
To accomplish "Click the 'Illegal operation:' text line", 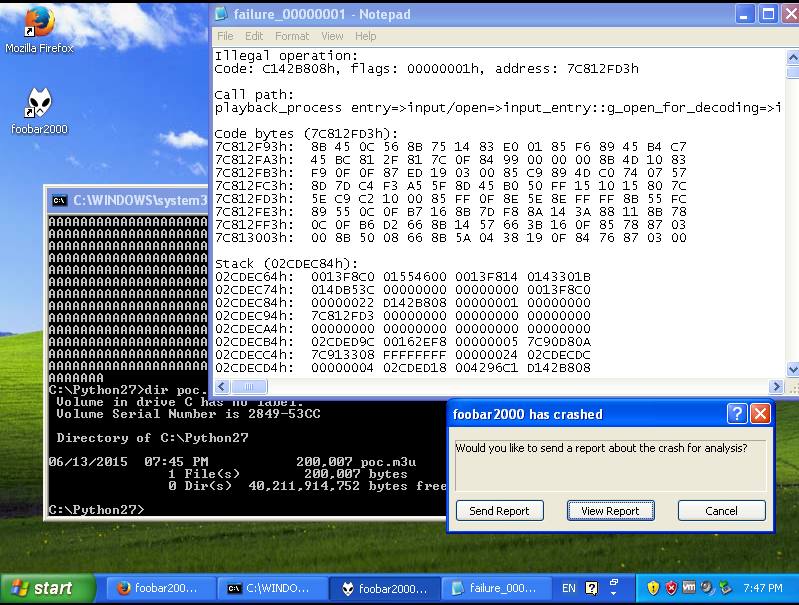I will tap(286, 56).
